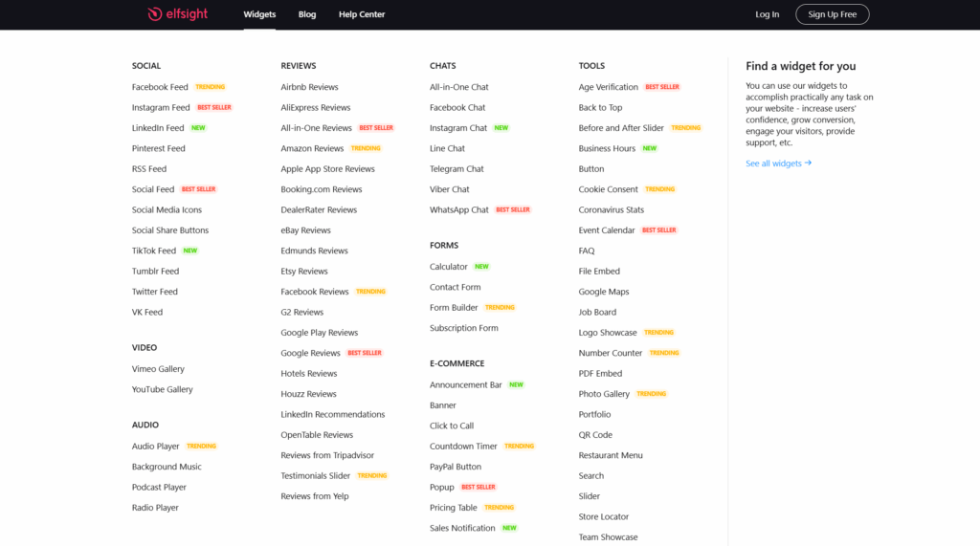Open the WhatsApp Chat widget

[459, 209]
